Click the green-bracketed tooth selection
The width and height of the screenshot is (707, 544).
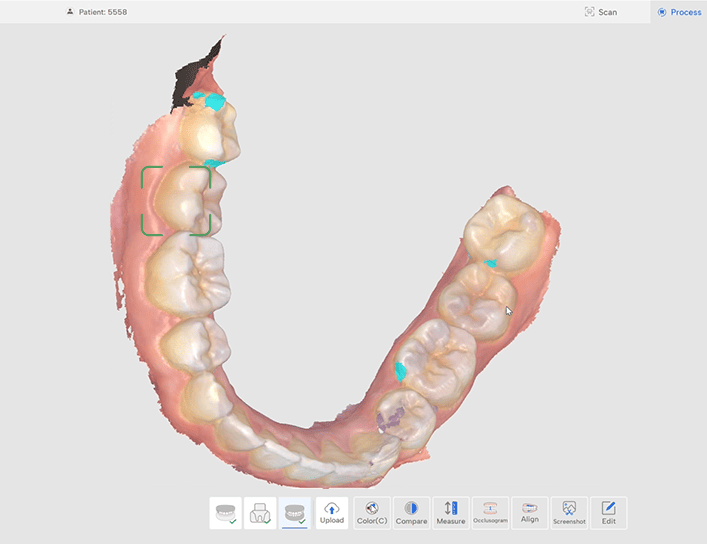pos(176,200)
